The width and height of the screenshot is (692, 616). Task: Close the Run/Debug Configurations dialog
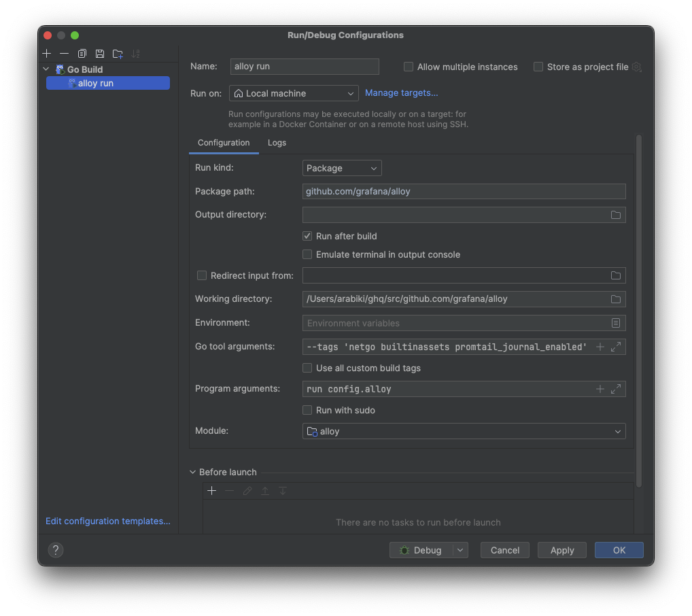[x=48, y=35]
